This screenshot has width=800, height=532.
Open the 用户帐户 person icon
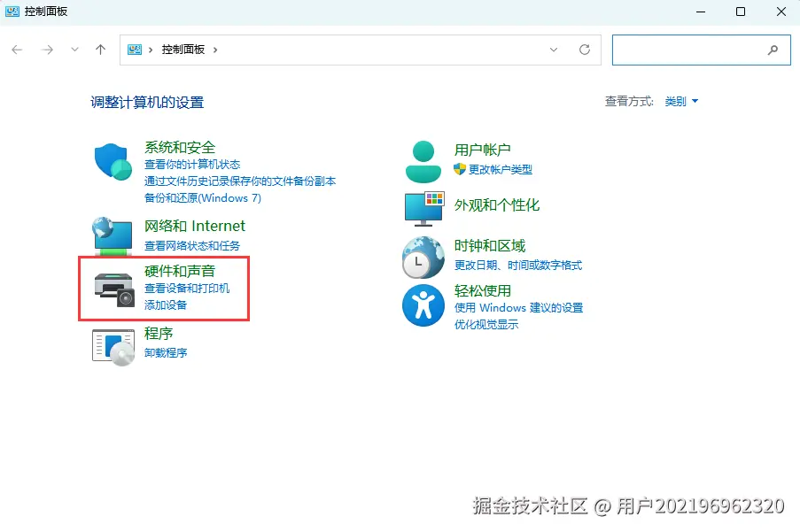423,162
